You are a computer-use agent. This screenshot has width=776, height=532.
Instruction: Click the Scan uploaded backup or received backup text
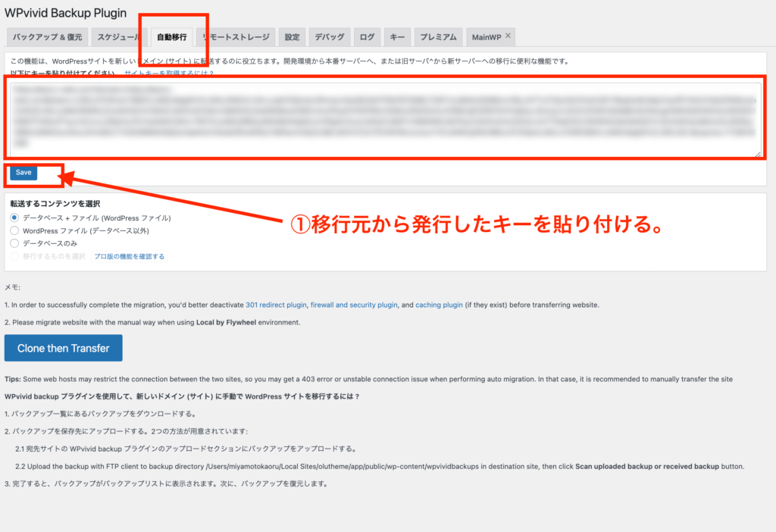coord(647,466)
